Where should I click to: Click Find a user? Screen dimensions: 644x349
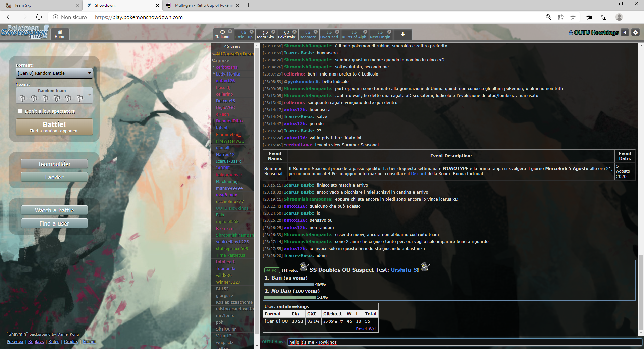tap(54, 223)
